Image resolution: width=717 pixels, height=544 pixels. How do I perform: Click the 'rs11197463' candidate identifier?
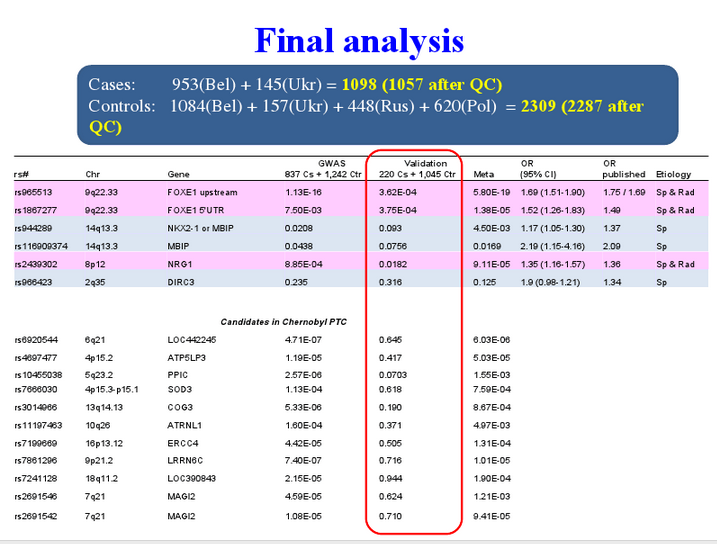click(x=38, y=426)
